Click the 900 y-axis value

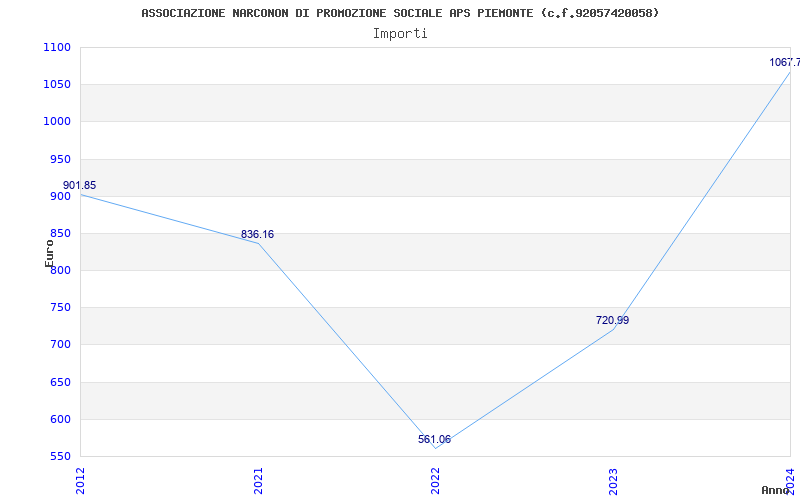[x=60, y=197]
